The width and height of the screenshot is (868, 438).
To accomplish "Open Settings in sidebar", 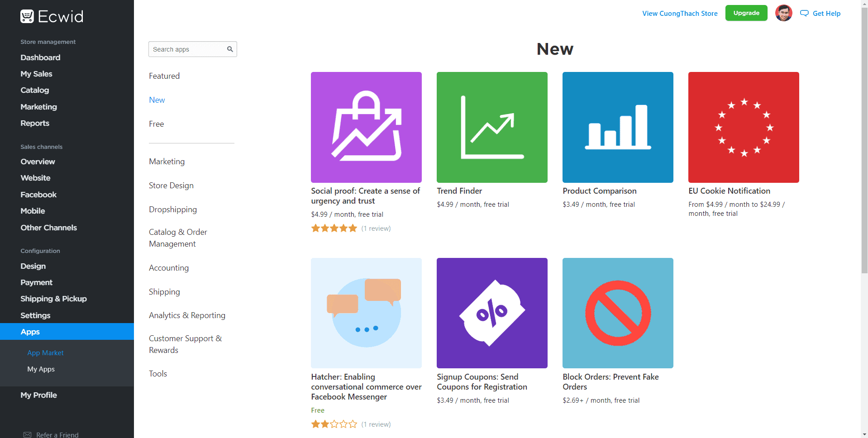I will point(35,315).
